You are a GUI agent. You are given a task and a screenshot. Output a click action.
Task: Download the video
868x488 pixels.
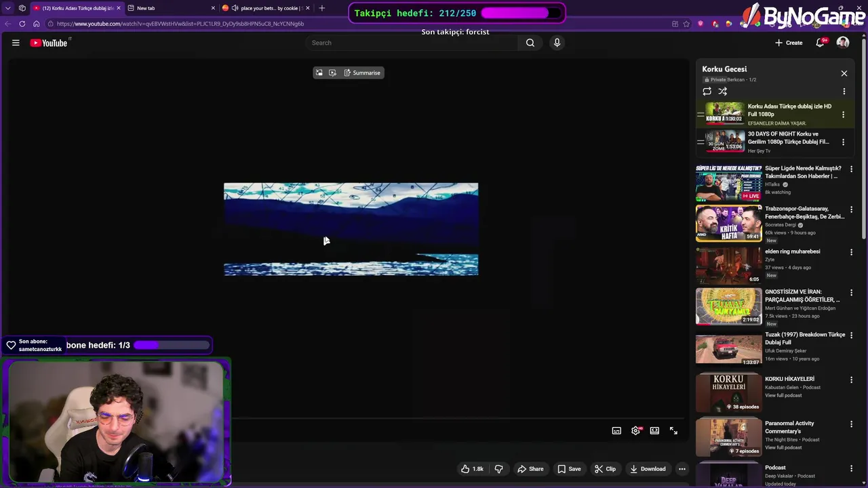[648, 469]
